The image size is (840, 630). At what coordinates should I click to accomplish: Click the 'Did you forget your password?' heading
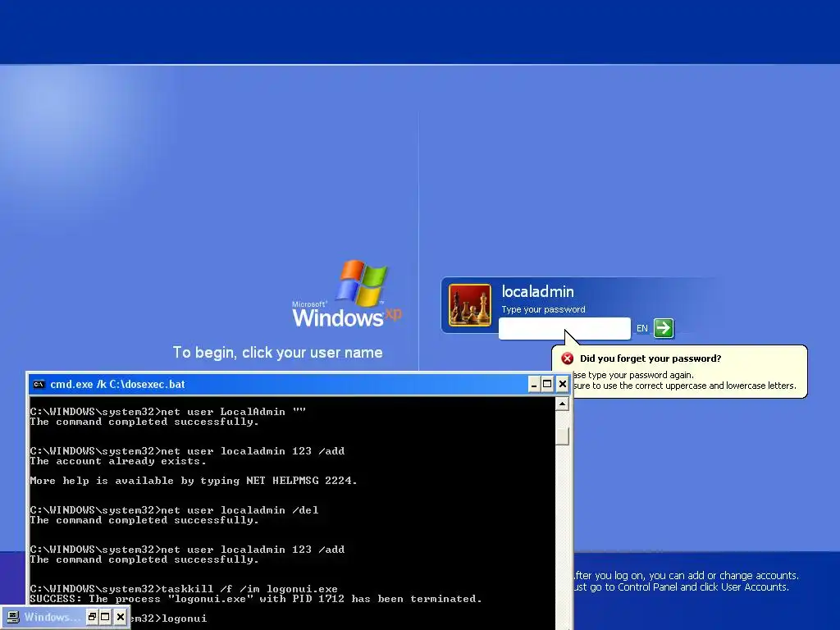[x=651, y=358]
